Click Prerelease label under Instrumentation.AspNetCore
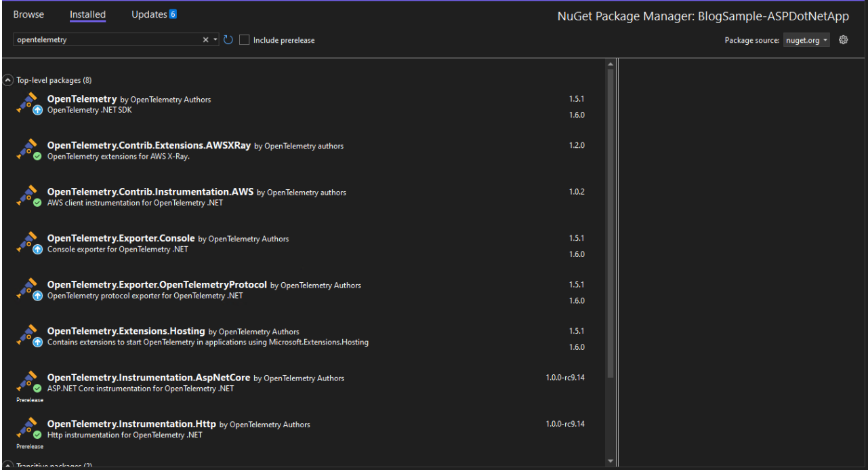The image size is (868, 470). click(x=30, y=400)
